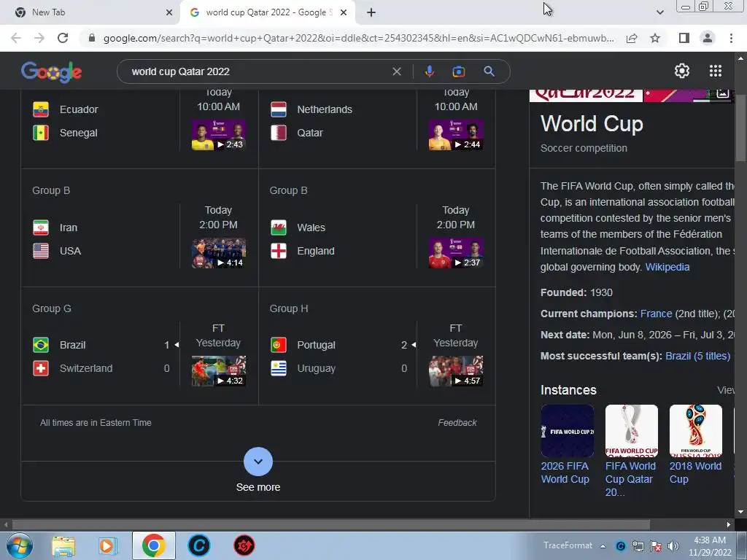
Task: Play Wales vs England 2:37 video
Action: point(456,253)
